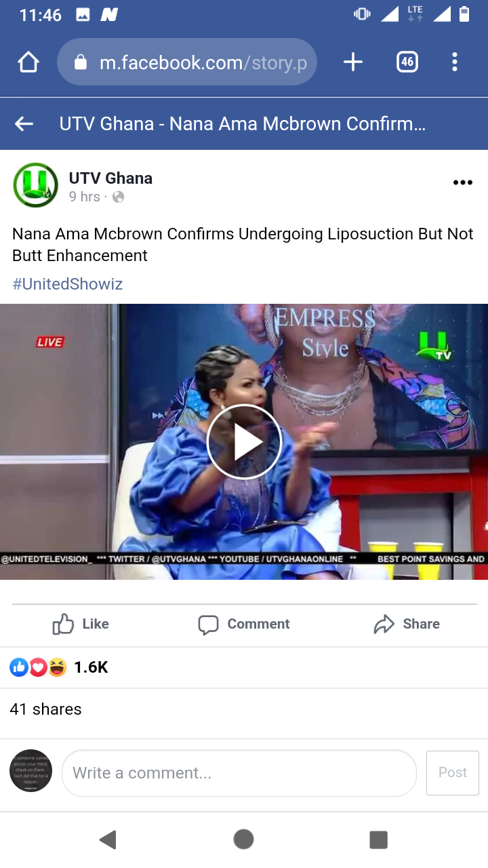Open UTV Ghana profile picture
The image size is (488, 868).
35,185
